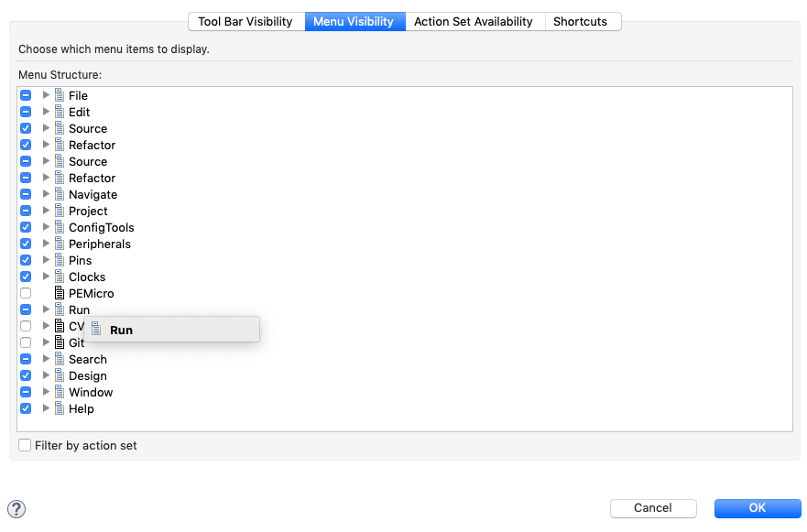Click the Help menu icon
The height and width of the screenshot is (532, 807).
[60, 408]
